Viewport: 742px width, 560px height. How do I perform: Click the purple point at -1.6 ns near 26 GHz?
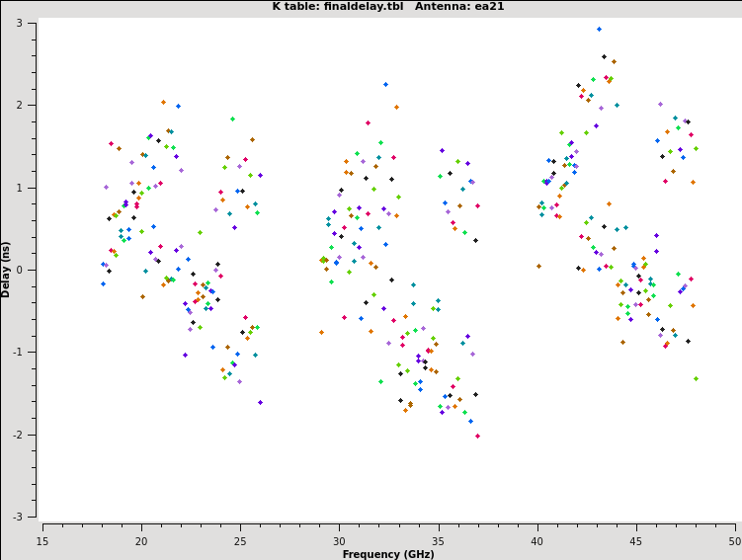[260, 402]
